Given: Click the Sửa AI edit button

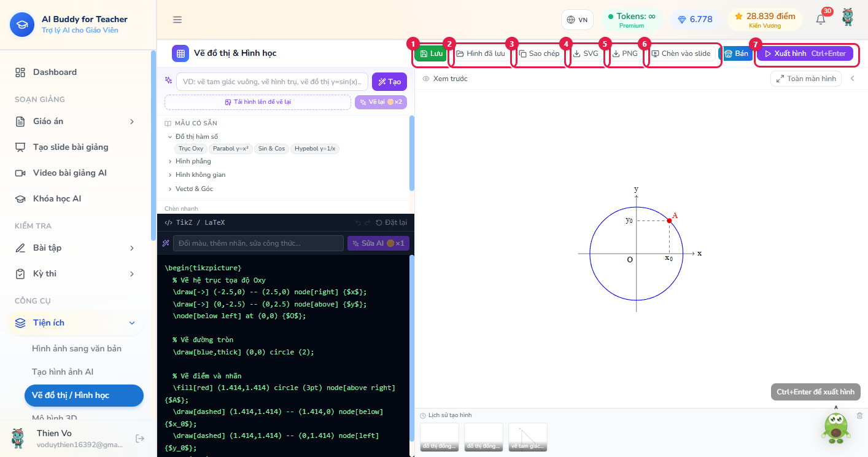Looking at the screenshot, I should pyautogui.click(x=378, y=243).
